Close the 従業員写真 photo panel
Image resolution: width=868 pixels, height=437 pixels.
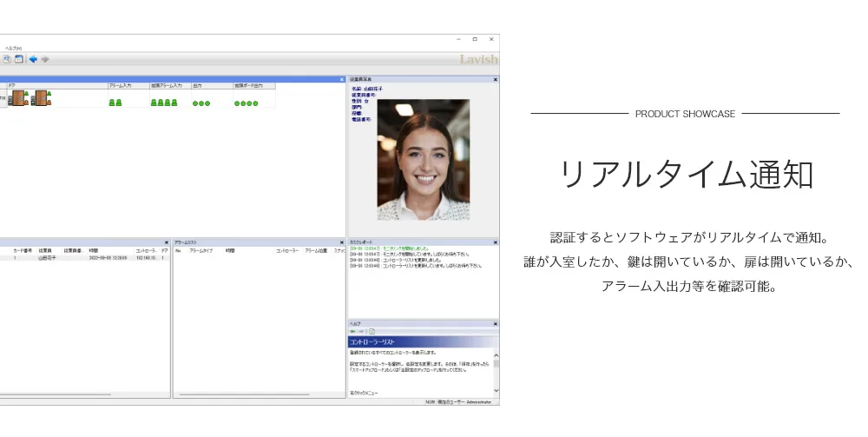pyautogui.click(x=495, y=80)
